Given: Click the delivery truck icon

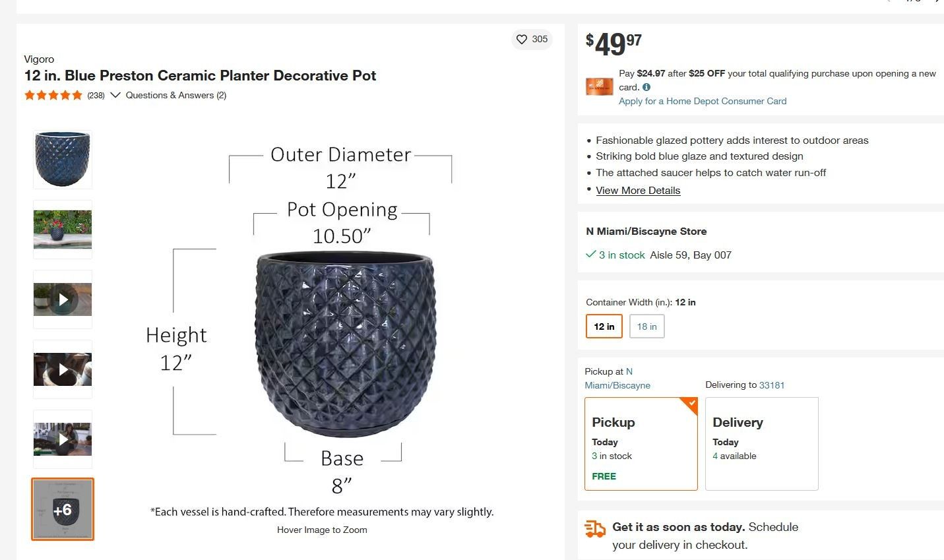Looking at the screenshot, I should 595,528.
